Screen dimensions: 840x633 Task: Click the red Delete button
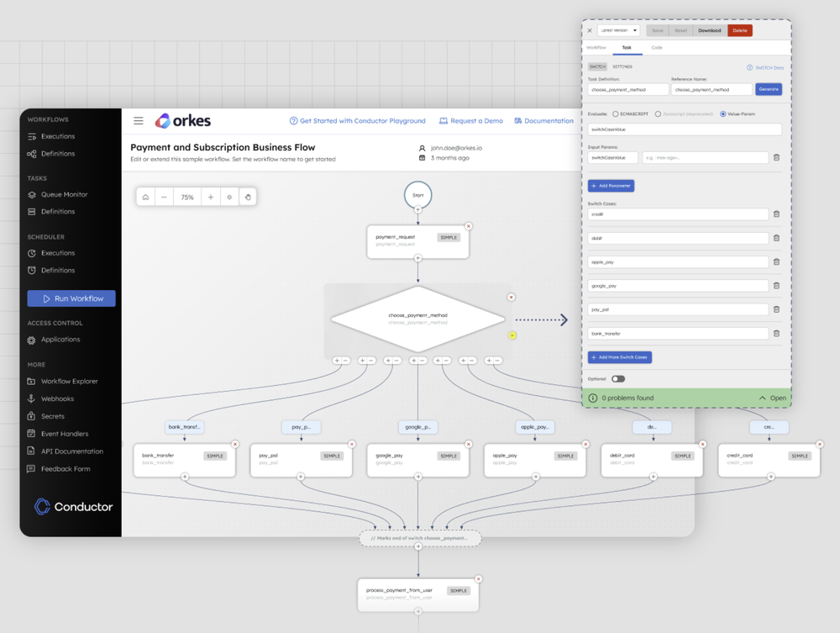tap(740, 30)
